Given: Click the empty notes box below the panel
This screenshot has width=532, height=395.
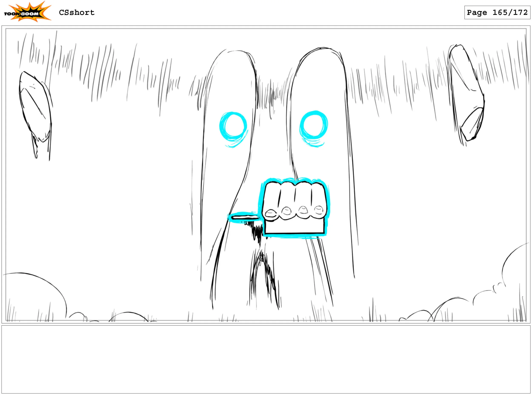Looking at the screenshot, I should tap(266, 359).
